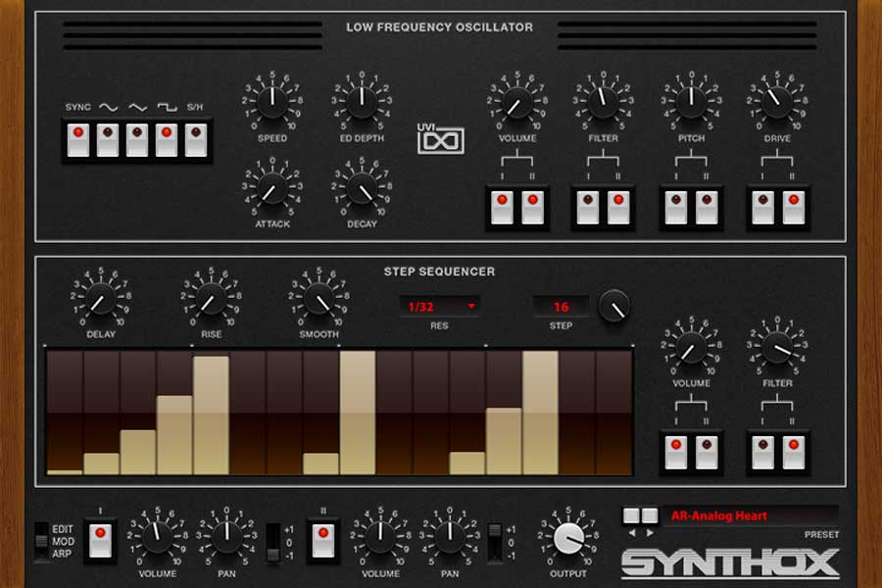The width and height of the screenshot is (882, 588).
Task: Toggle LFO PITCH layer II button
Action: pyautogui.click(x=707, y=208)
